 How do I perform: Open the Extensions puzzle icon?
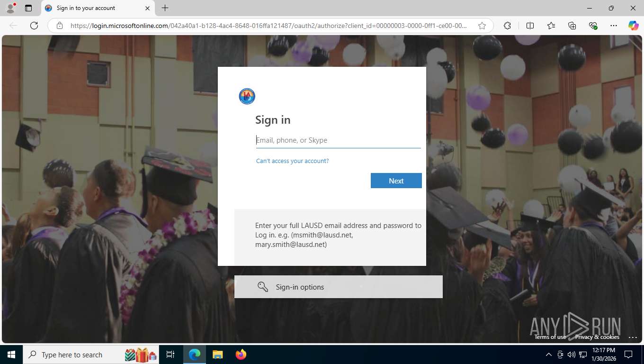507,26
